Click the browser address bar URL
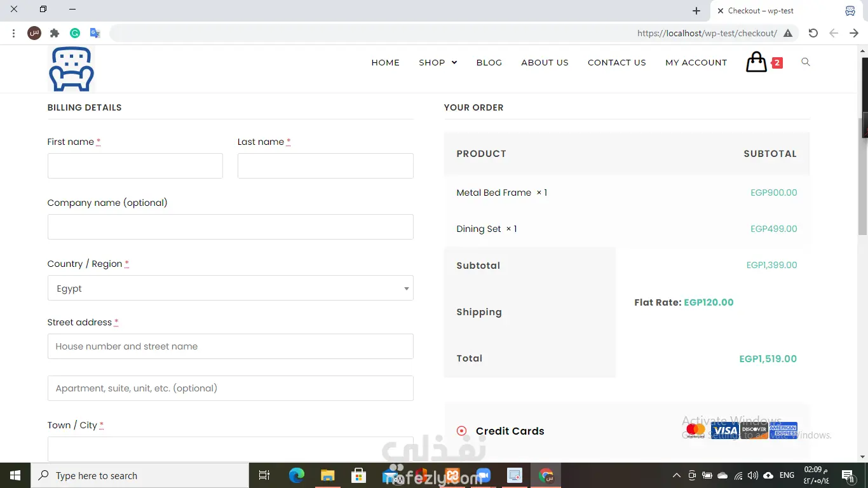The image size is (868, 488). tap(707, 33)
